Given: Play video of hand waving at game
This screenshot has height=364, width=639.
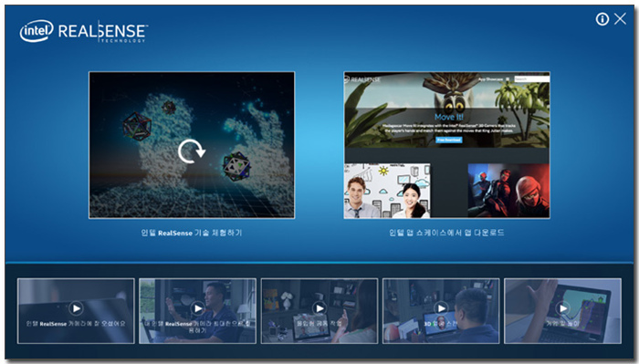Looking at the screenshot, I should (563, 308).
